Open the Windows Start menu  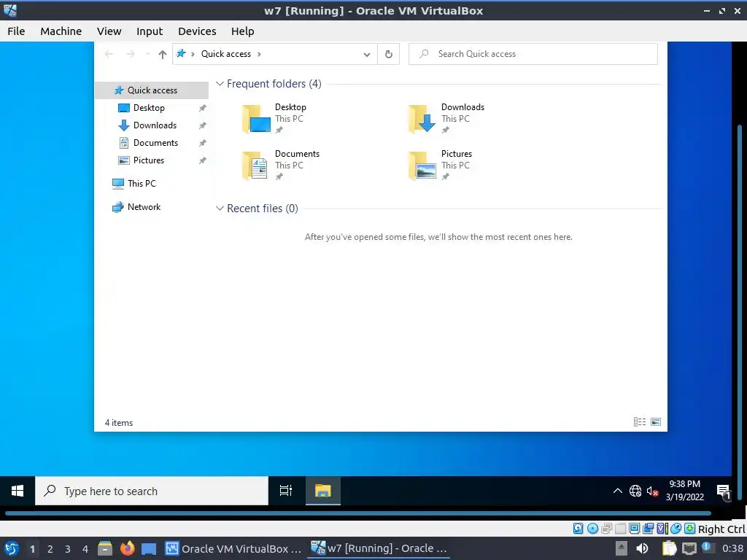[x=18, y=491]
